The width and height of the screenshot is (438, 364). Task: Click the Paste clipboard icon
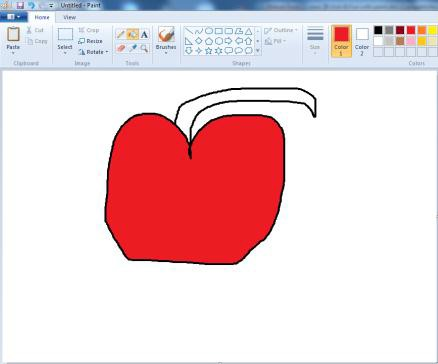(13, 34)
